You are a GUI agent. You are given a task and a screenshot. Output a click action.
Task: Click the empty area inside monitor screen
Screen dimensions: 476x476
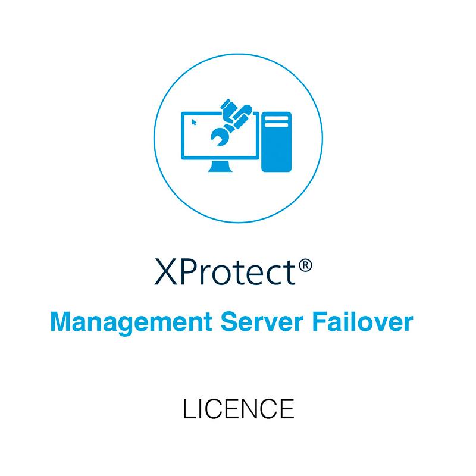coord(198,143)
